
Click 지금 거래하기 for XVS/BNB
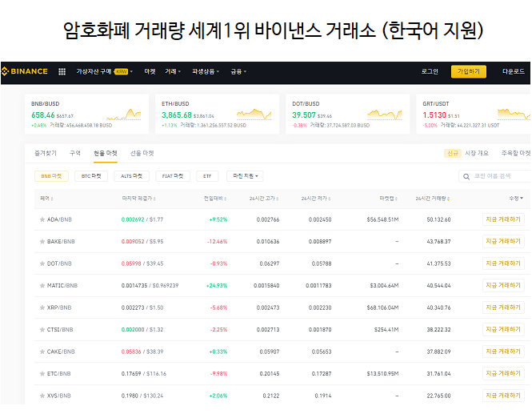pos(503,396)
